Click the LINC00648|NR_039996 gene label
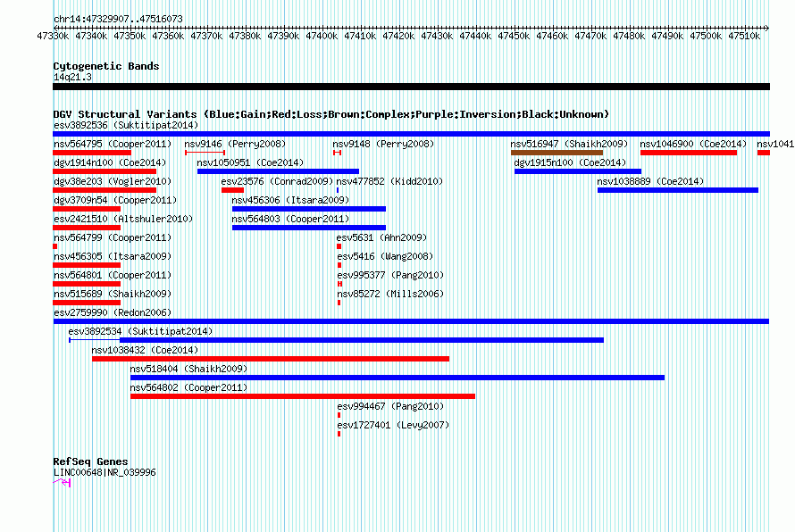 pyautogui.click(x=105, y=472)
